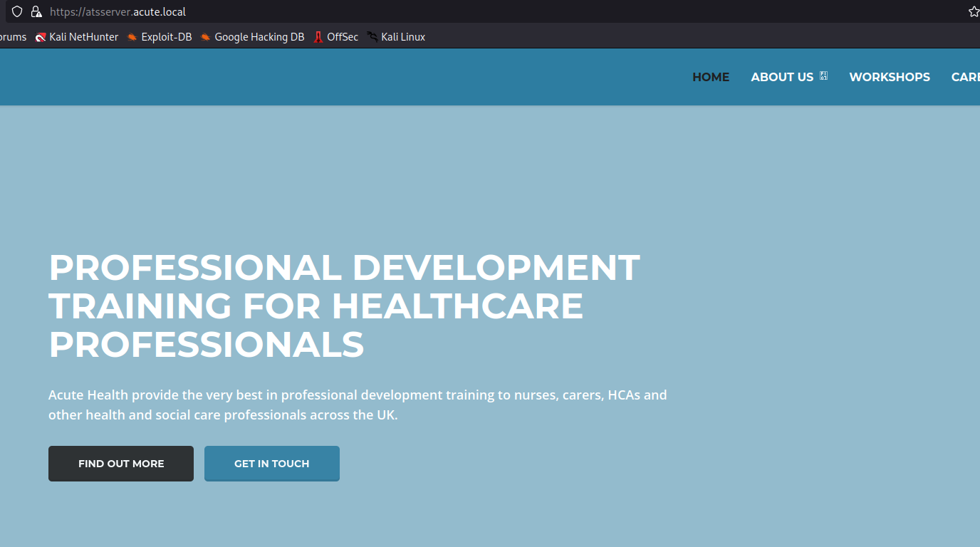Open site security info via padlock icon
The height and width of the screenshot is (547, 980).
[x=36, y=11]
